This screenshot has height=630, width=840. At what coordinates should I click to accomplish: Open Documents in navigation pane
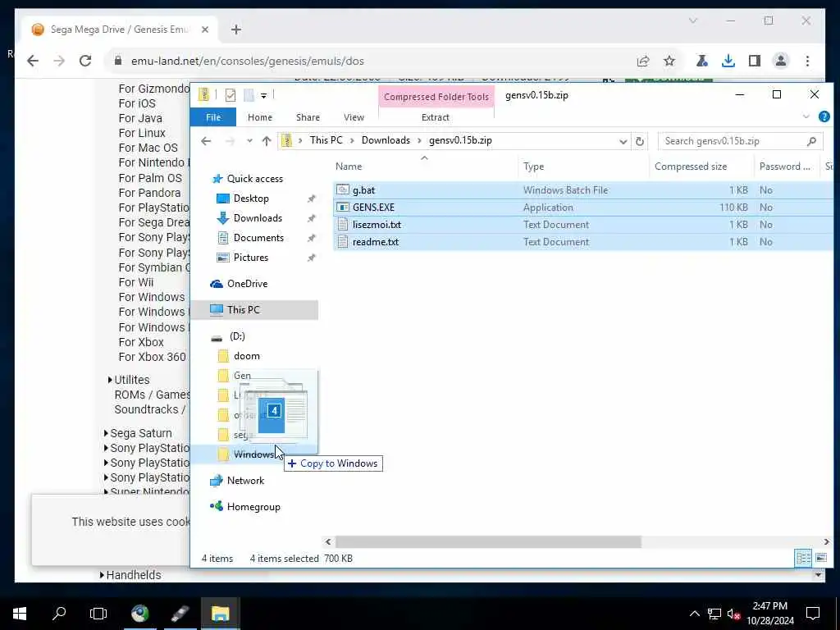point(258,238)
